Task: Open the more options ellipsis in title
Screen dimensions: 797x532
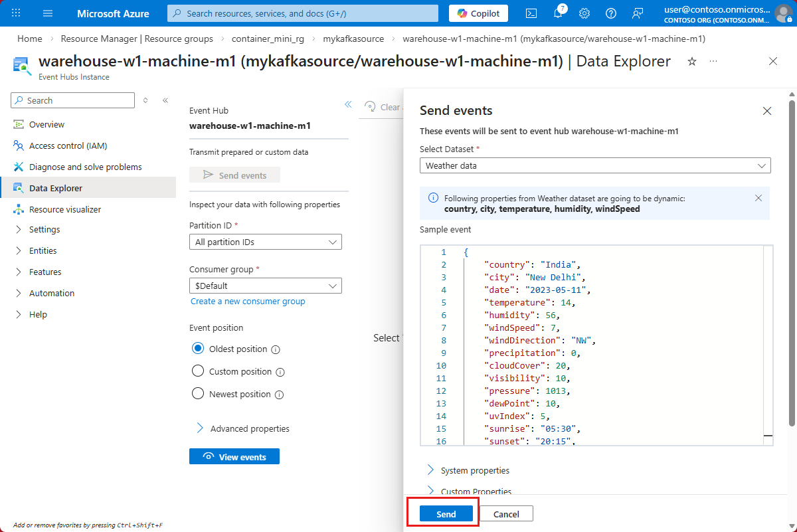Action: click(x=713, y=61)
